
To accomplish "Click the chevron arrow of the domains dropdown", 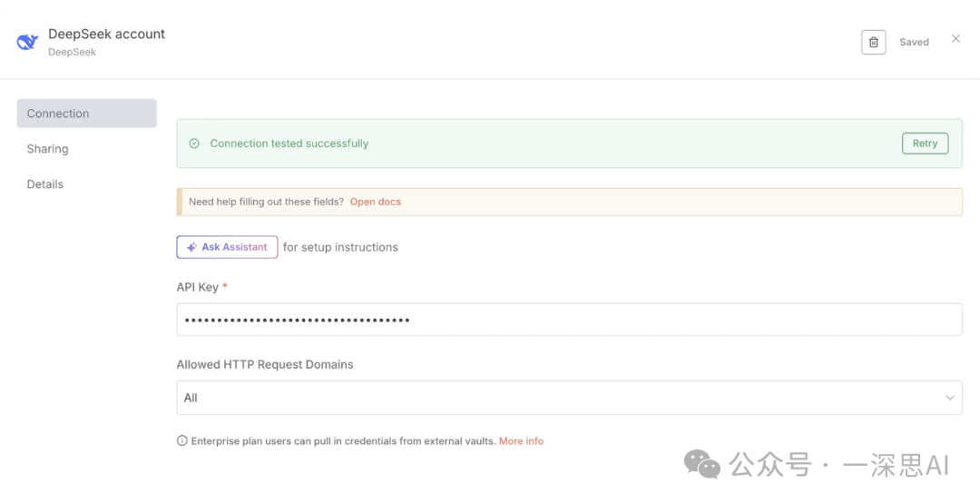I will coord(950,398).
